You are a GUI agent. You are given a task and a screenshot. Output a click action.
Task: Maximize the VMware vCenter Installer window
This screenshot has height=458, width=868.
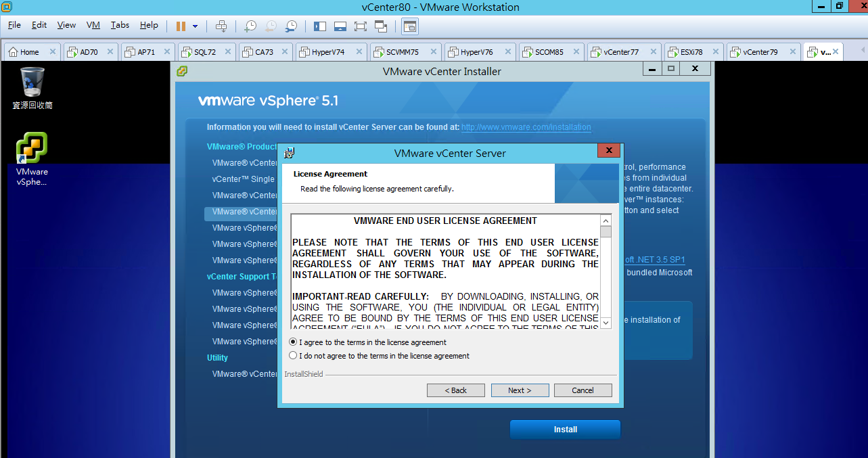671,68
